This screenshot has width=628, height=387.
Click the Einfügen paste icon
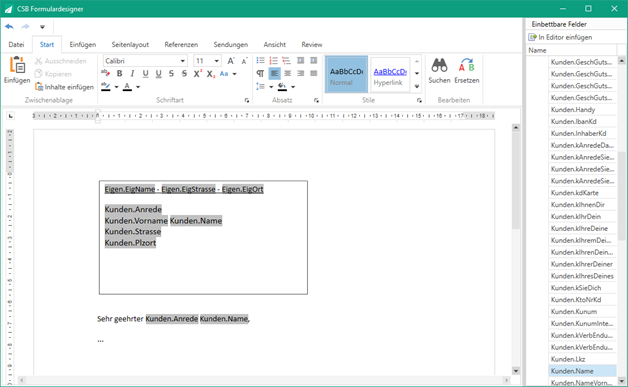17,65
